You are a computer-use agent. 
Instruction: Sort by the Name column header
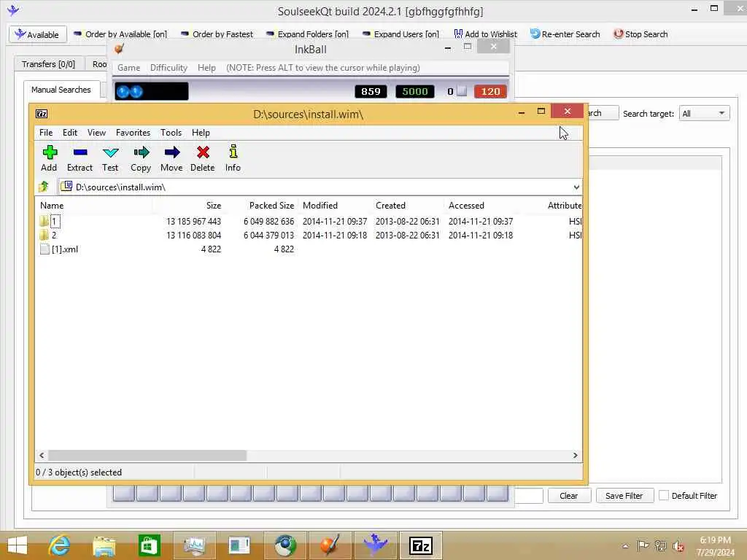pyautogui.click(x=95, y=205)
